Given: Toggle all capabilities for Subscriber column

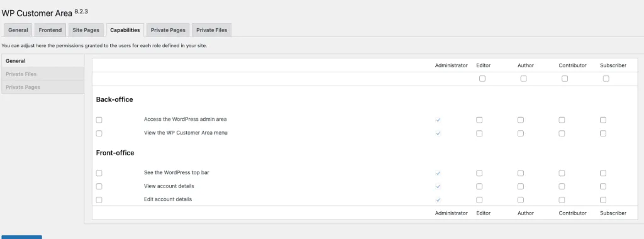Looking at the screenshot, I should click(x=606, y=79).
